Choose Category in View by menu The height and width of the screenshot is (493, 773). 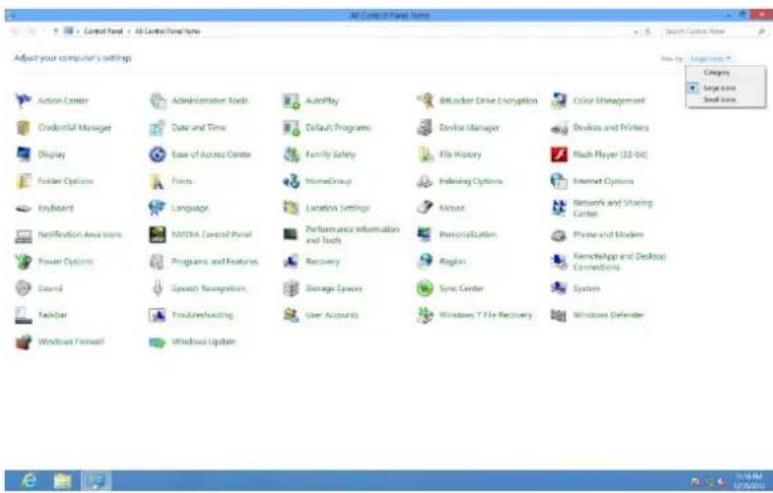tap(716, 72)
